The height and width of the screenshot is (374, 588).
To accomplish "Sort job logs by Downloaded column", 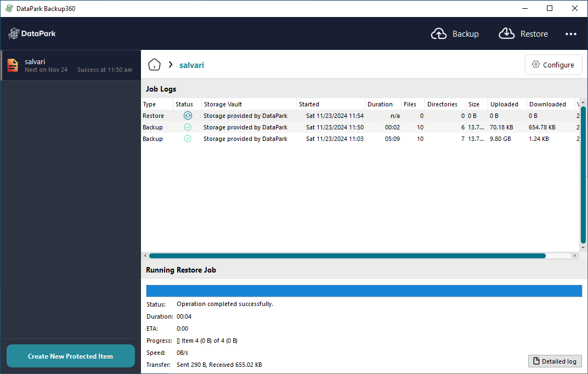I will tap(550, 104).
